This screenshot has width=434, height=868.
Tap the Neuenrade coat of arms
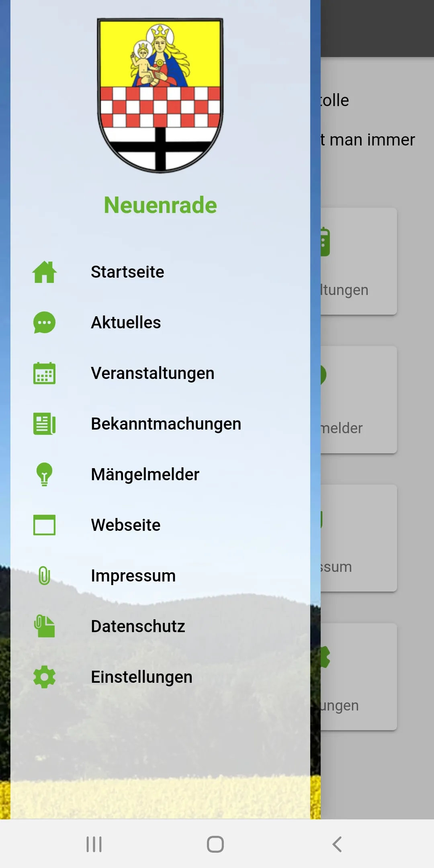click(160, 95)
